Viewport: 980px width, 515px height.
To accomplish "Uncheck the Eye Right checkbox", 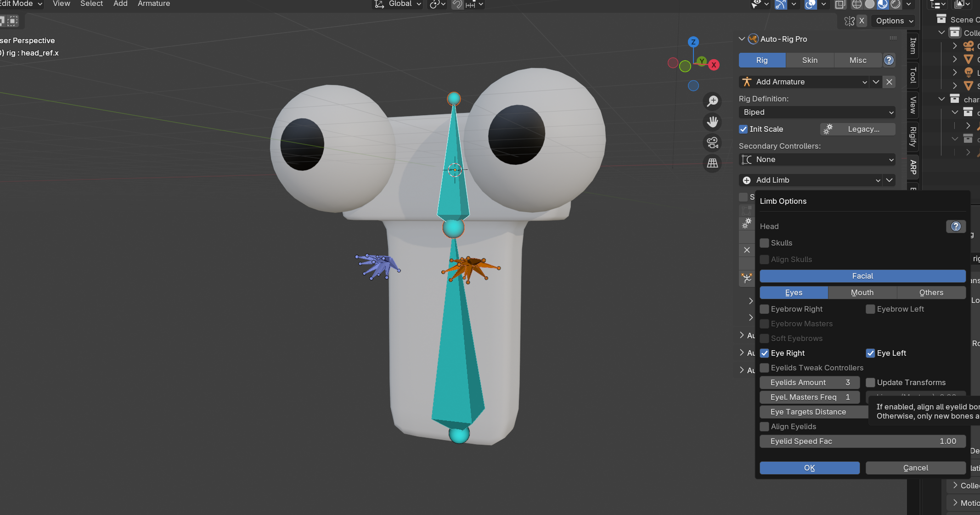I will coord(764,353).
